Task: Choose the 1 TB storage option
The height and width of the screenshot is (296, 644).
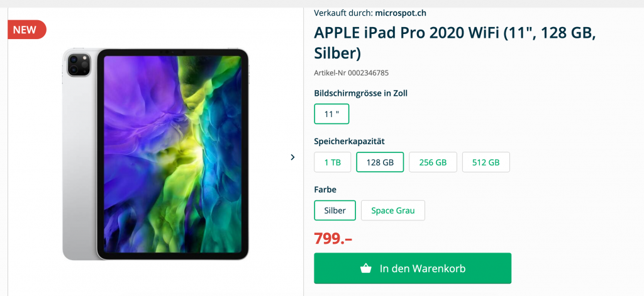Action: point(333,162)
